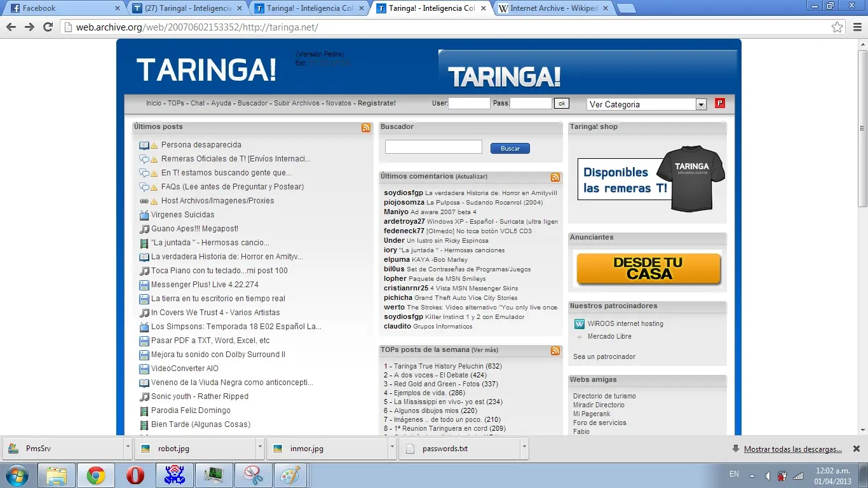Screen dimensions: 868x488
Task: Click the Buscador search text box
Action: pyautogui.click(x=433, y=147)
